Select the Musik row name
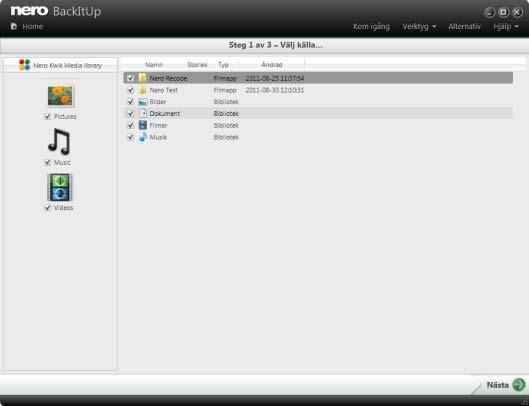 pos(158,137)
